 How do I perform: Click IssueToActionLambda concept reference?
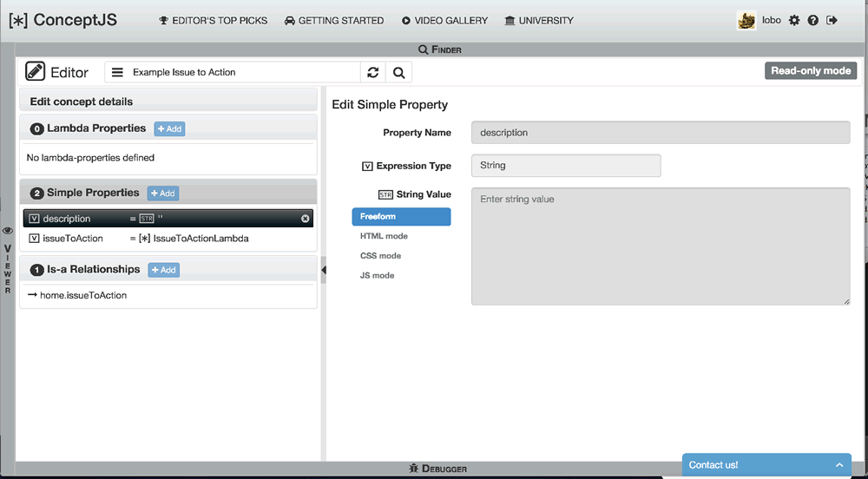[x=201, y=239]
